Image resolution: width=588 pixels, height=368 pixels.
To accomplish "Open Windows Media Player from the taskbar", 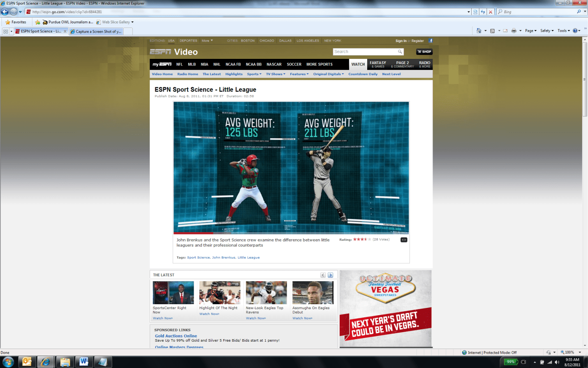I will point(103,361).
